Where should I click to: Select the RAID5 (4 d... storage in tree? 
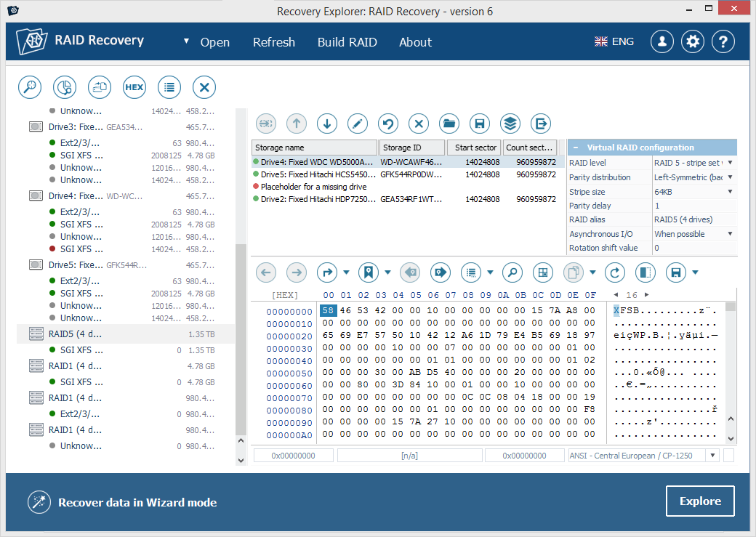125,334
